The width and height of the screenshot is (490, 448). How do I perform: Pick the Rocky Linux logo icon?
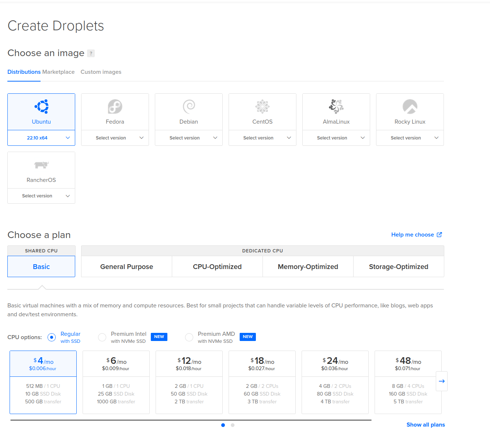pos(410,107)
